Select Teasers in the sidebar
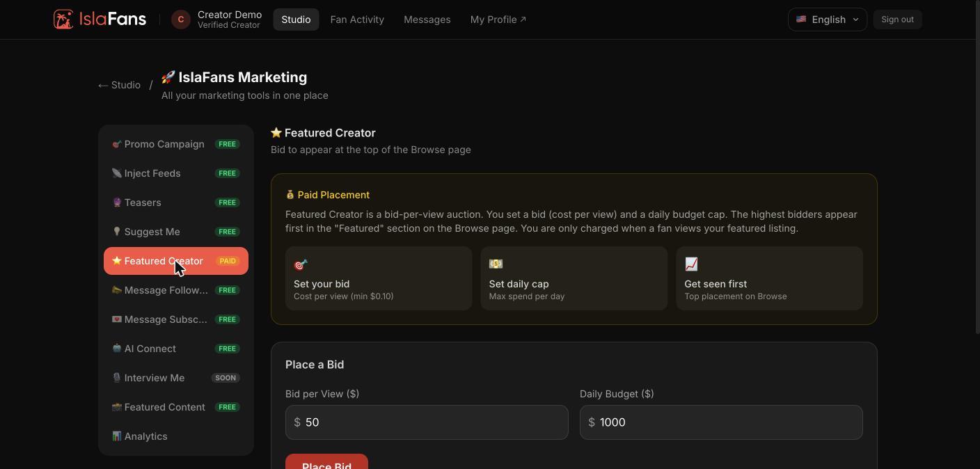This screenshot has width=980, height=469. pyautogui.click(x=176, y=202)
